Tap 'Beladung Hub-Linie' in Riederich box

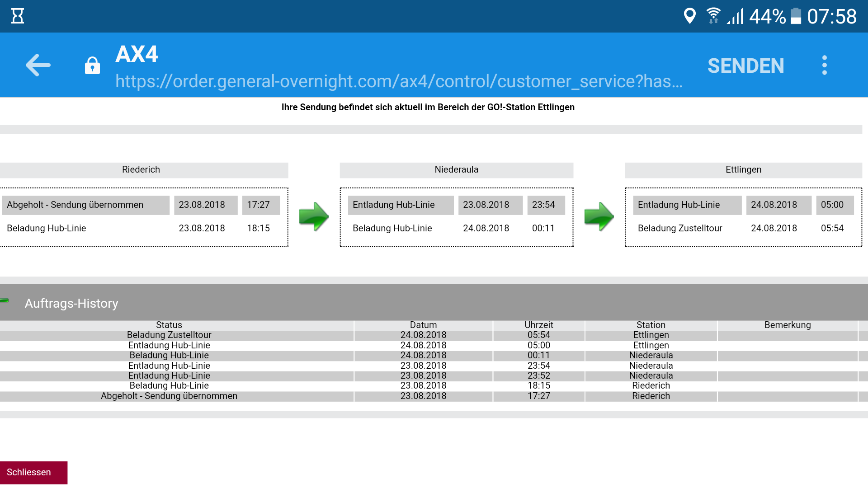tap(47, 229)
